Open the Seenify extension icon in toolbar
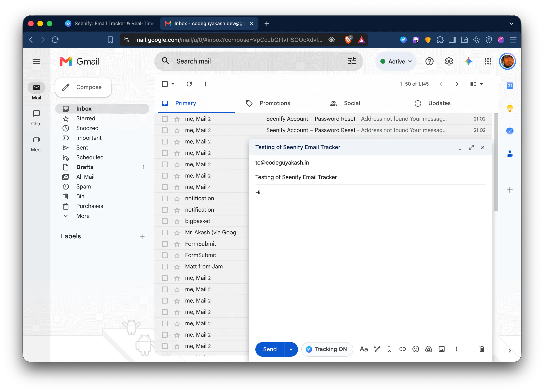544x392 pixels. pos(404,40)
